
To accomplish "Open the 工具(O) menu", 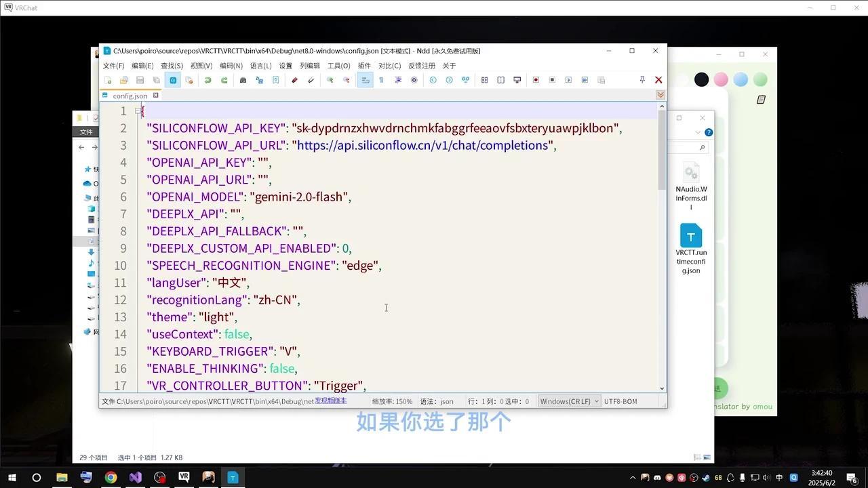I will (338, 66).
